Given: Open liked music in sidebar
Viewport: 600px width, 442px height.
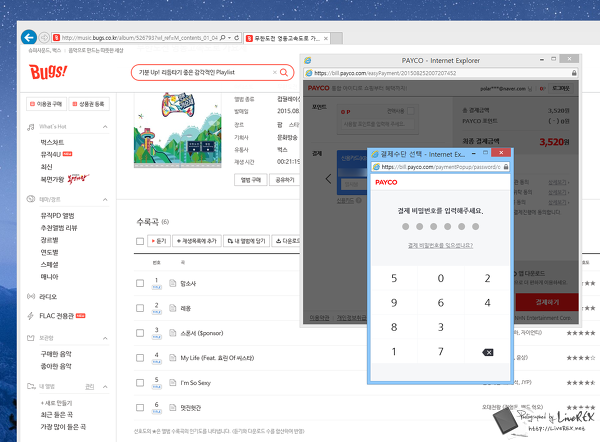Looking at the screenshot, I should click(x=56, y=366).
